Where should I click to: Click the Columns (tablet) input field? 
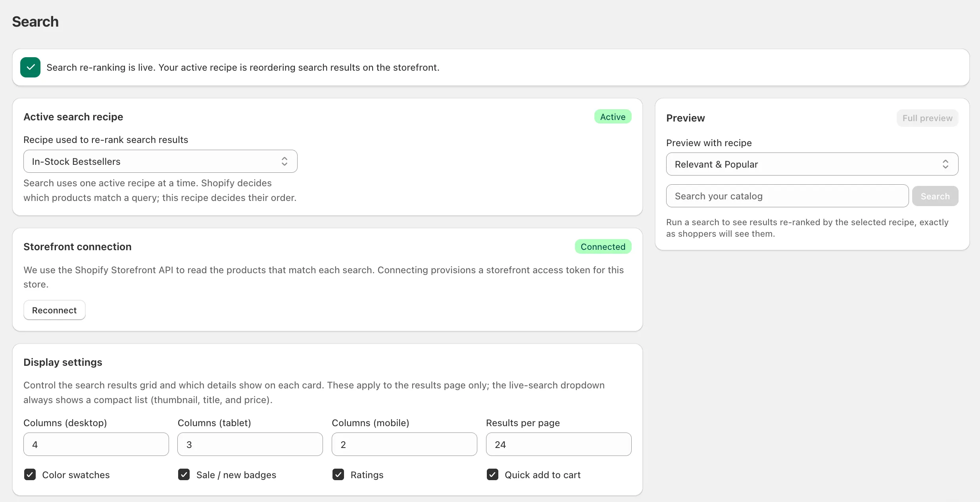tap(250, 444)
